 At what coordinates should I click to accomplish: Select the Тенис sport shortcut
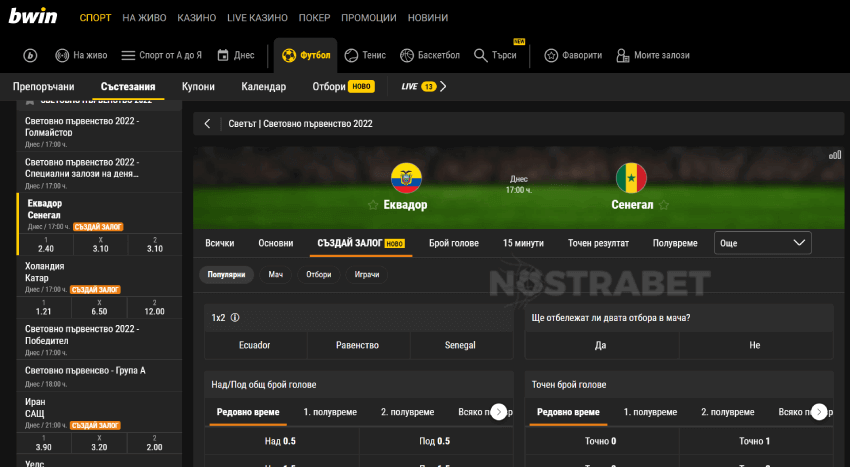click(x=365, y=55)
